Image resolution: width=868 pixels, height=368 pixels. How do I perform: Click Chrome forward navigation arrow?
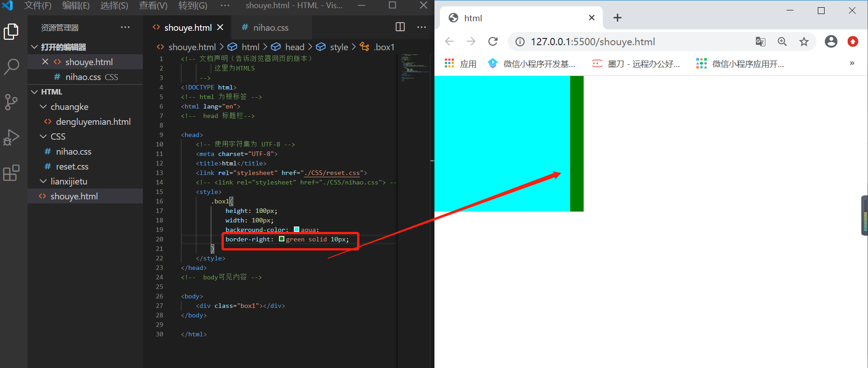(471, 42)
